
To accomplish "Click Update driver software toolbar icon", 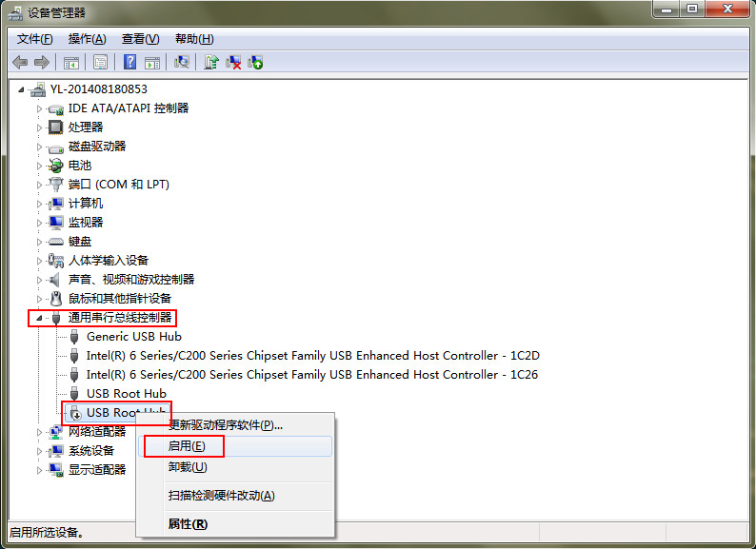I will point(211,62).
